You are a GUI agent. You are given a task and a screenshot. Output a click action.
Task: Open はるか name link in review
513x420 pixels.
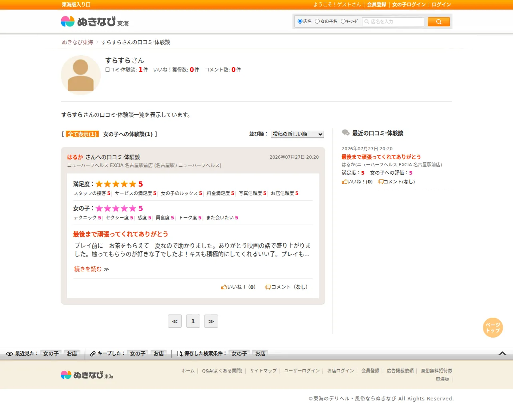75,157
